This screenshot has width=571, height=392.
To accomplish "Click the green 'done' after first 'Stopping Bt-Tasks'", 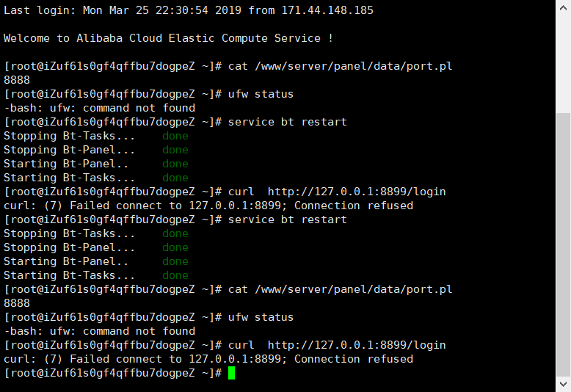I will point(175,136).
